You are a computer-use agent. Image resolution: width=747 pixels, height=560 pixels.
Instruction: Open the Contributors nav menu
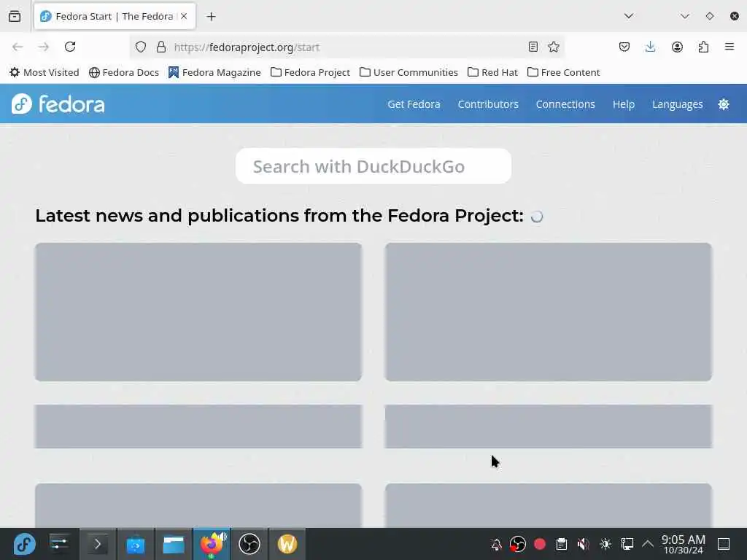coord(488,104)
